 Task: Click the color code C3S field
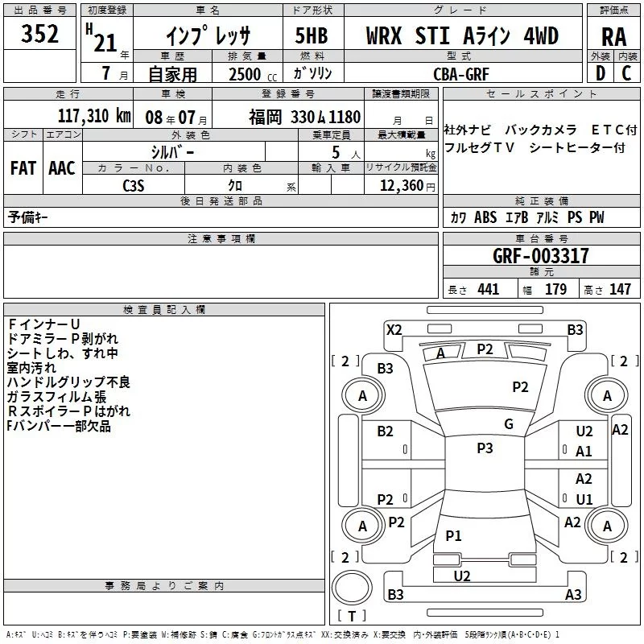point(134,186)
